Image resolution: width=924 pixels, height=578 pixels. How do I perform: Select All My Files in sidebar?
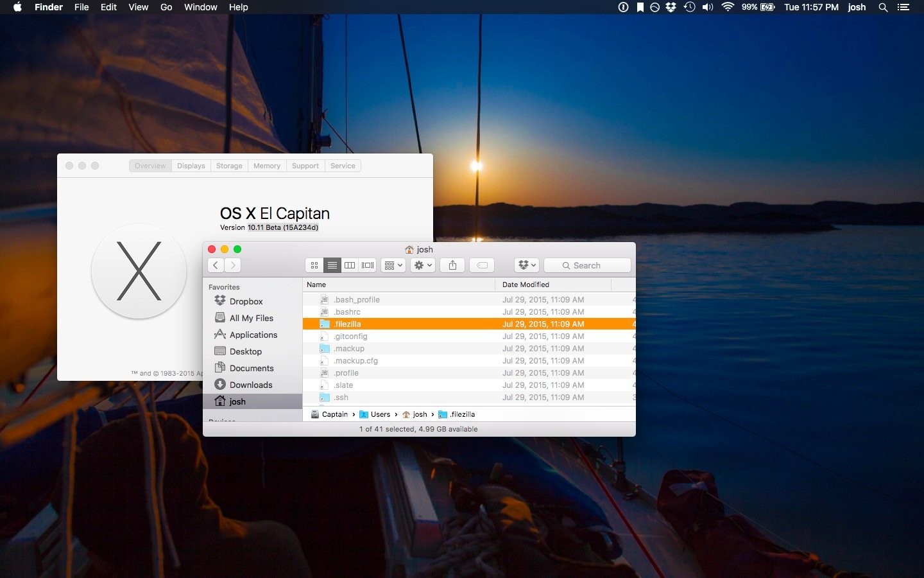(252, 318)
